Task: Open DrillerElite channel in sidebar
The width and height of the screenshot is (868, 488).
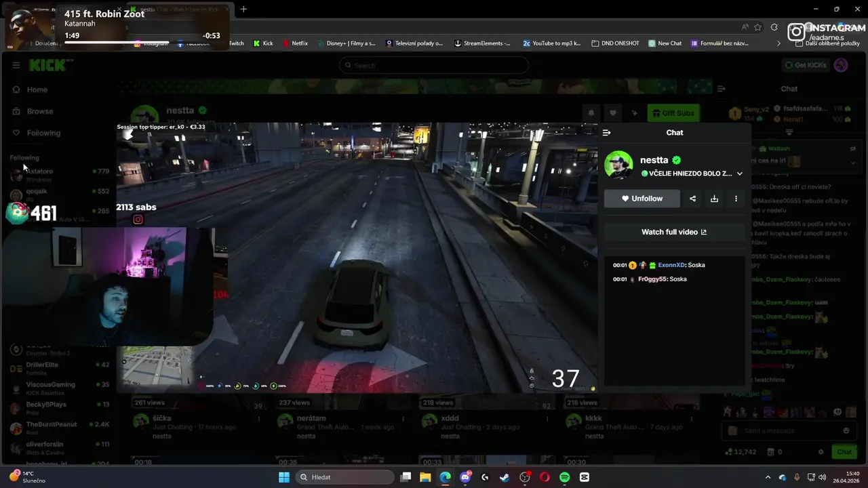Action: coord(60,369)
